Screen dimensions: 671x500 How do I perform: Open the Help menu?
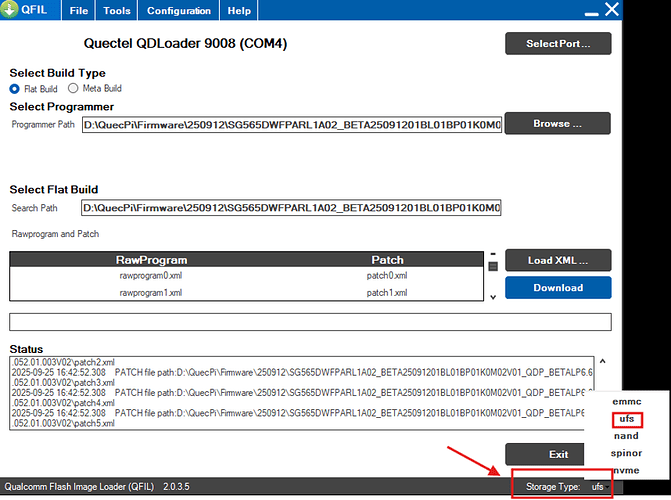[239, 11]
